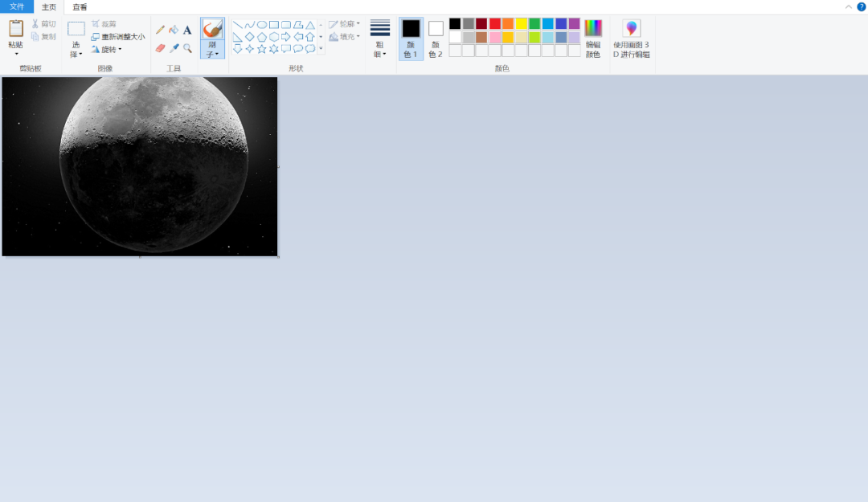Choose the Rounded rectangle shape
The image size is (868, 502).
(286, 25)
